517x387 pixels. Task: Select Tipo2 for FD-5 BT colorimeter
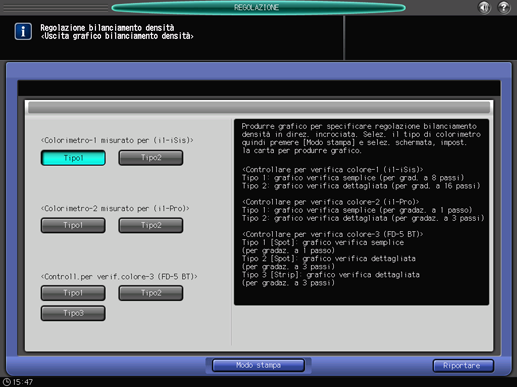[x=151, y=293]
